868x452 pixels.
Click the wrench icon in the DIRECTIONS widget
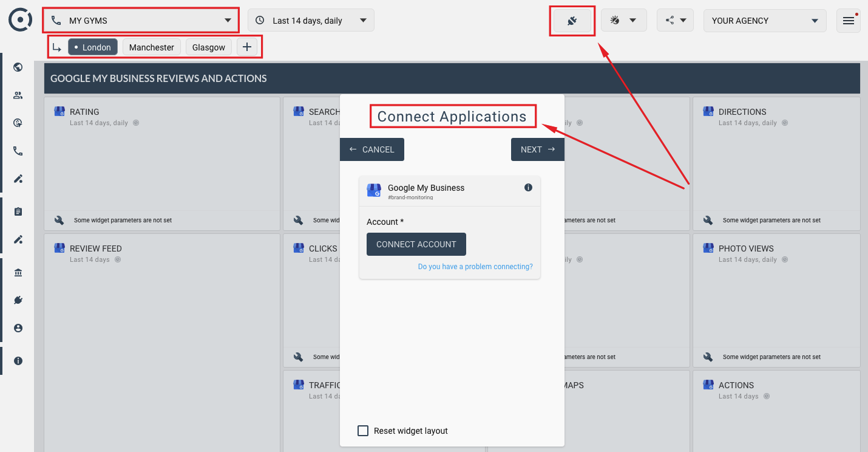tap(708, 221)
